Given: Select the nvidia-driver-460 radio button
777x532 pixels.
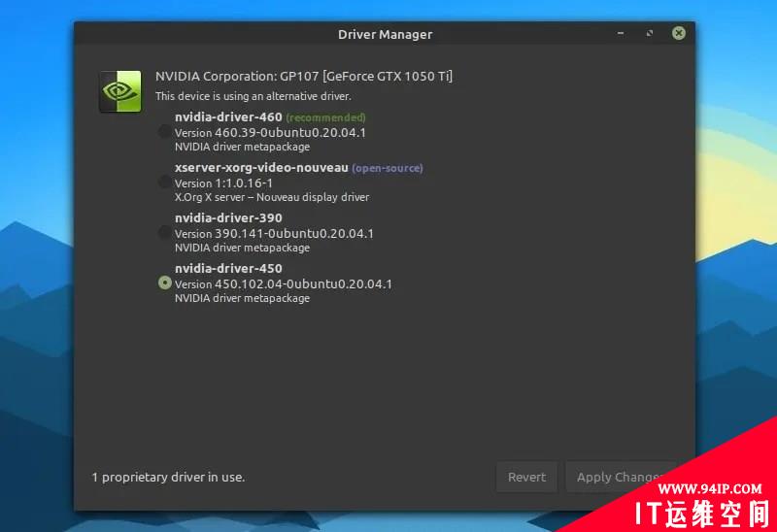Looking at the screenshot, I should [x=164, y=131].
